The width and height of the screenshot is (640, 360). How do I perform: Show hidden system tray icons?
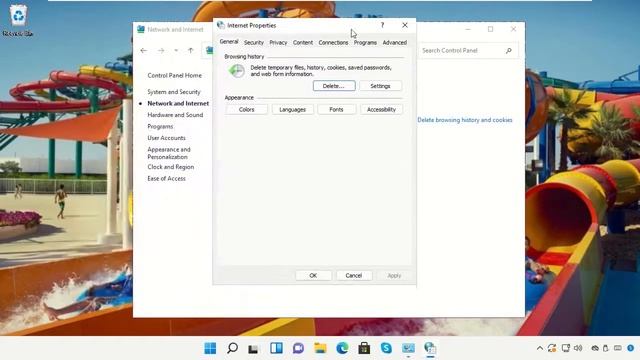[540, 348]
